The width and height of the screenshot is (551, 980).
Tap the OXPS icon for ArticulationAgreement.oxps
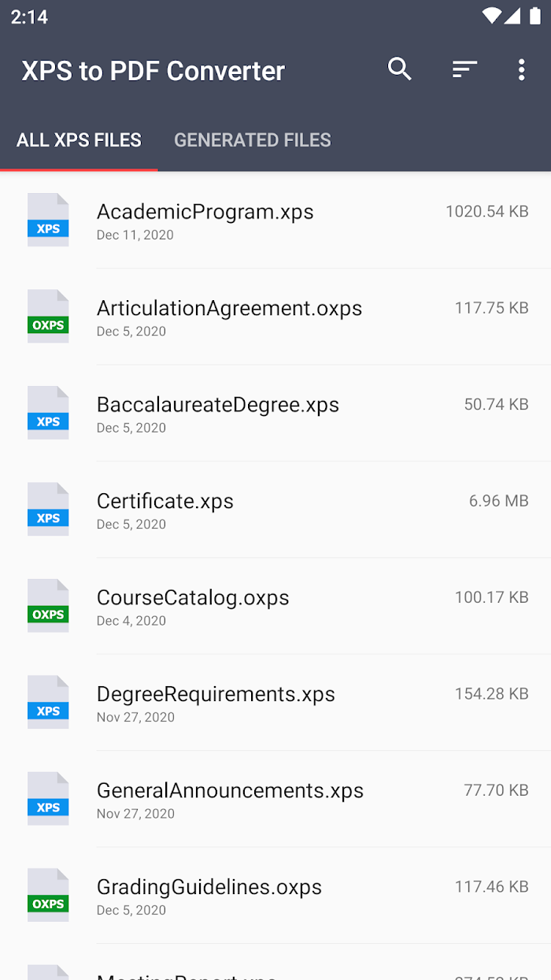48,317
